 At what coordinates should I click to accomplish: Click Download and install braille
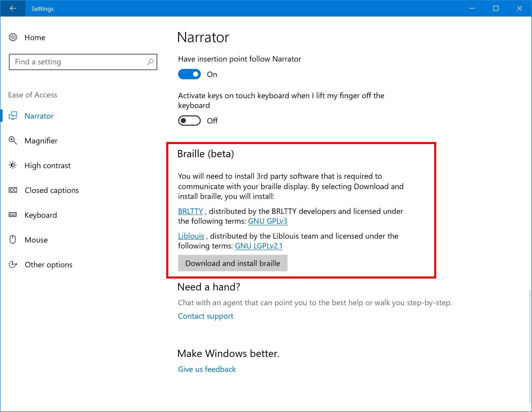coord(232,263)
